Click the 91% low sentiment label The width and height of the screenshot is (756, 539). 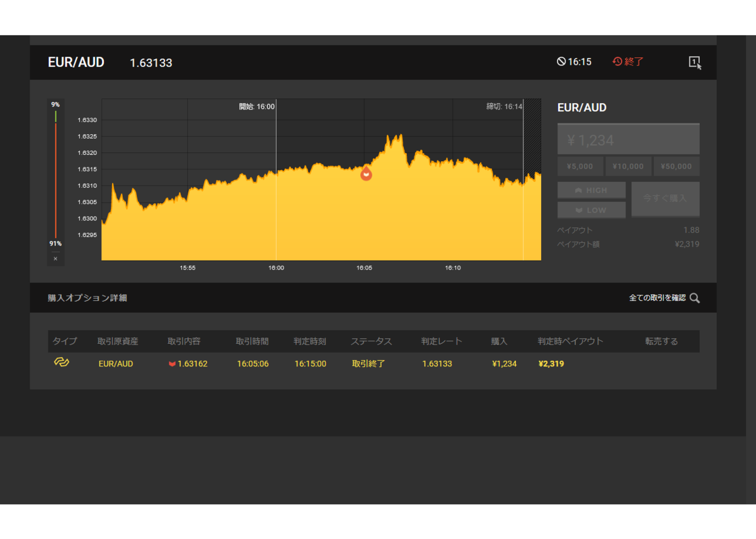pyautogui.click(x=55, y=244)
